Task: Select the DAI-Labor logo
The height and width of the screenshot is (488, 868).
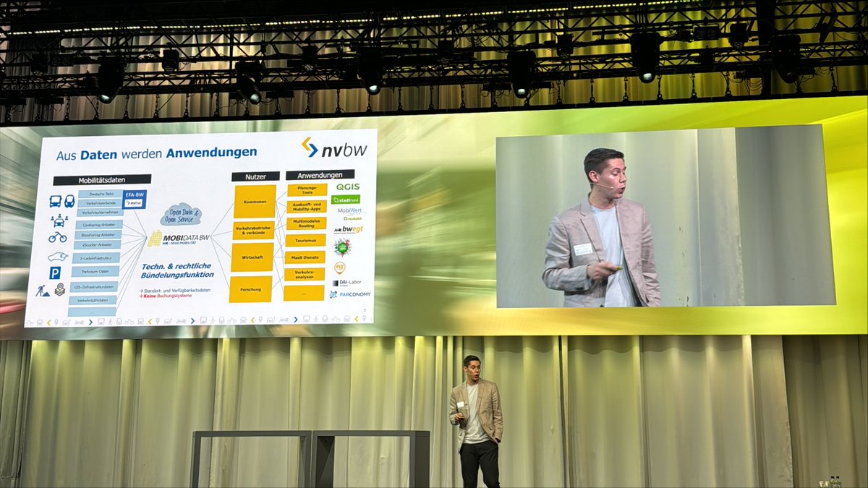Action: click(347, 283)
